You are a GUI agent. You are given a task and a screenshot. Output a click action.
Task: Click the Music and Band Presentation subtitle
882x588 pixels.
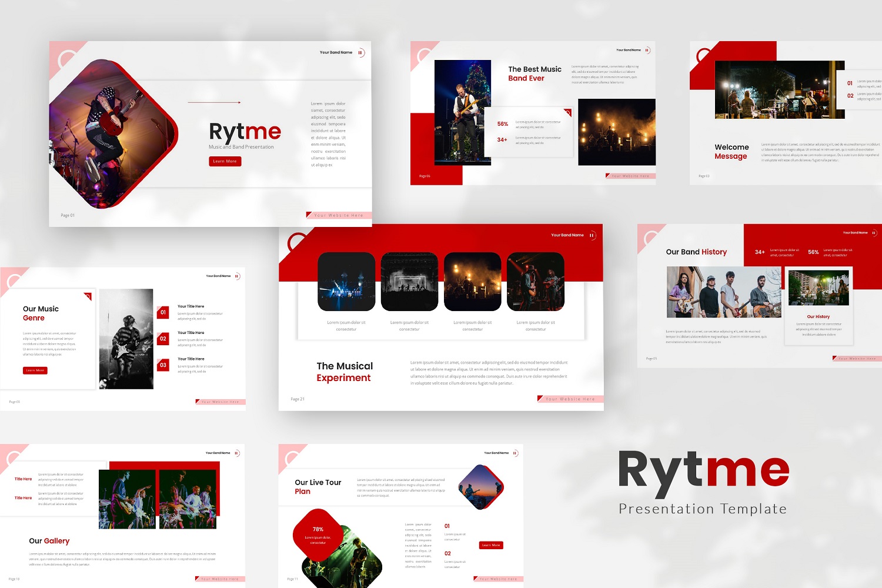tap(241, 147)
